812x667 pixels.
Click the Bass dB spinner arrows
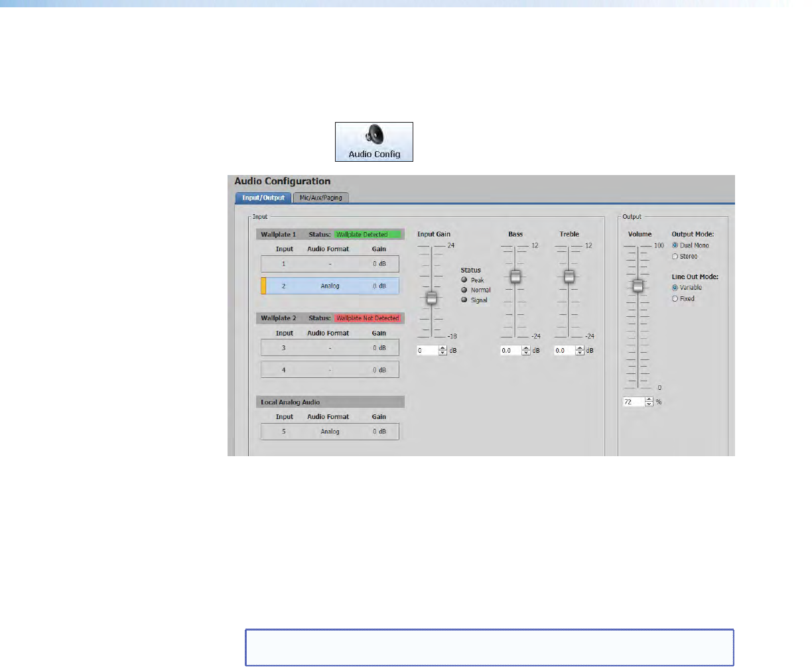click(526, 351)
